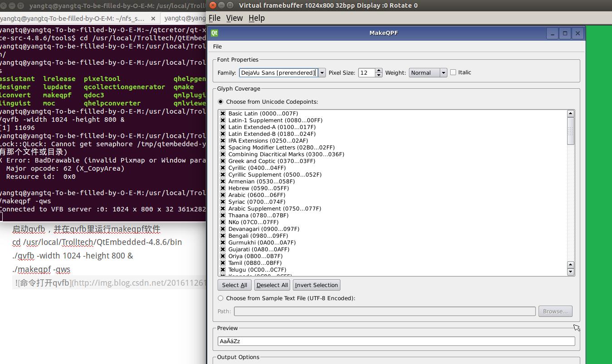Uncheck Latin Extended-A (0100...017F)
This screenshot has height=364, width=612.
pos(223,127)
